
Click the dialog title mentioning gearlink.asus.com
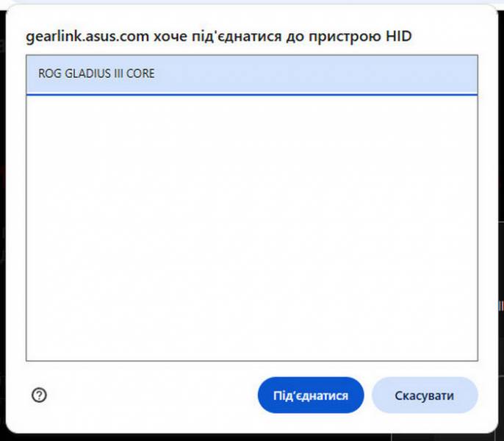pyautogui.click(x=218, y=36)
